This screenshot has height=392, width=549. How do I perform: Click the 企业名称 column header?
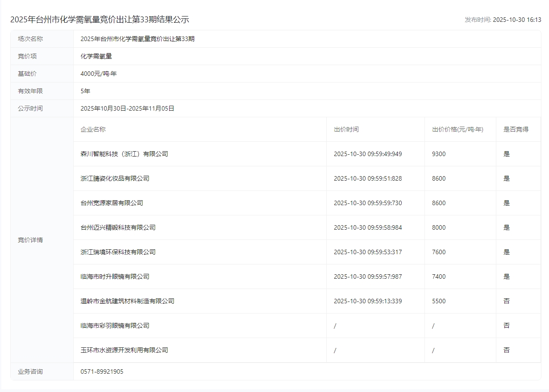click(93, 129)
